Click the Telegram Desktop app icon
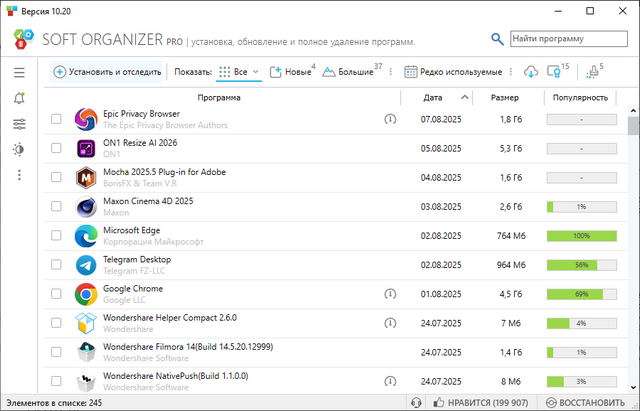 click(x=86, y=265)
